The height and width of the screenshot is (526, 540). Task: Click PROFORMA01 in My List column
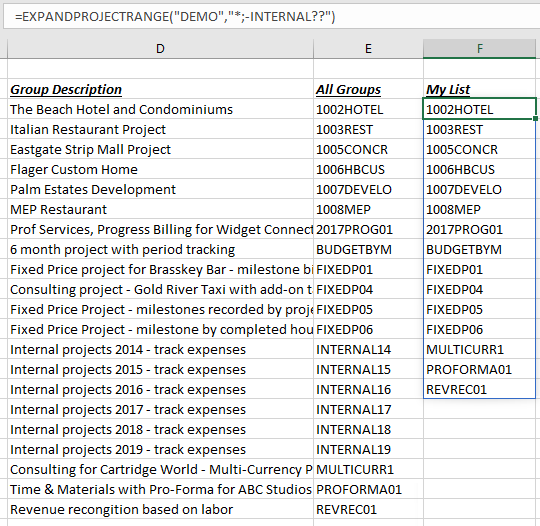coord(479,369)
